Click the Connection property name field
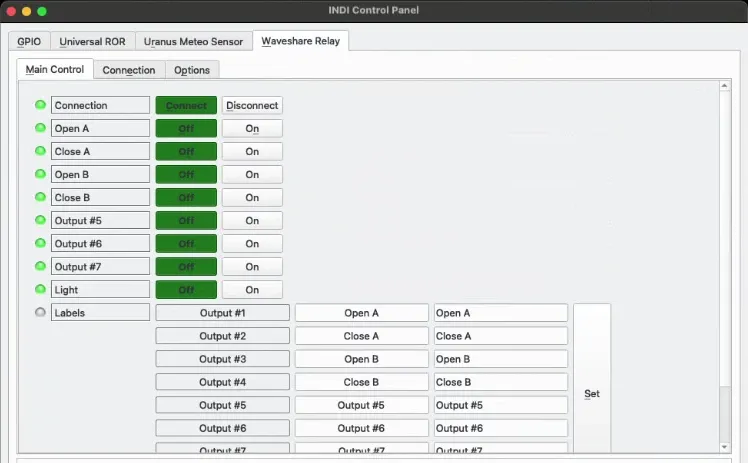The image size is (748, 463). [x=100, y=105]
